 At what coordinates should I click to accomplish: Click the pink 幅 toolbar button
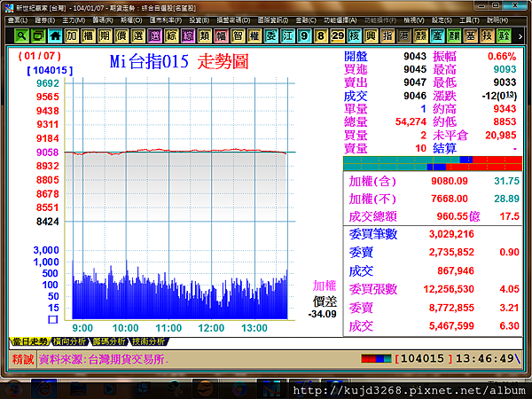click(x=221, y=35)
